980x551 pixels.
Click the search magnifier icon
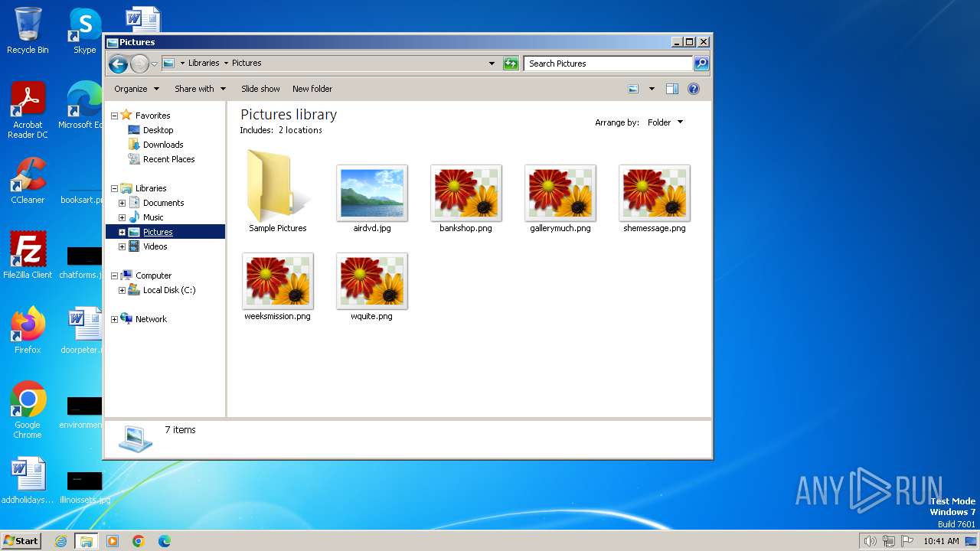point(701,64)
